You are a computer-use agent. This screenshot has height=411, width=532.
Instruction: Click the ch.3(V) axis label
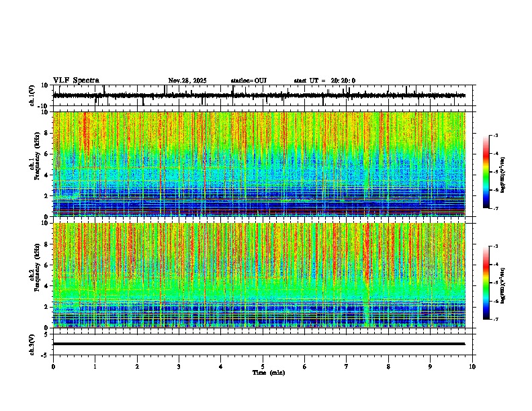pos(32,345)
